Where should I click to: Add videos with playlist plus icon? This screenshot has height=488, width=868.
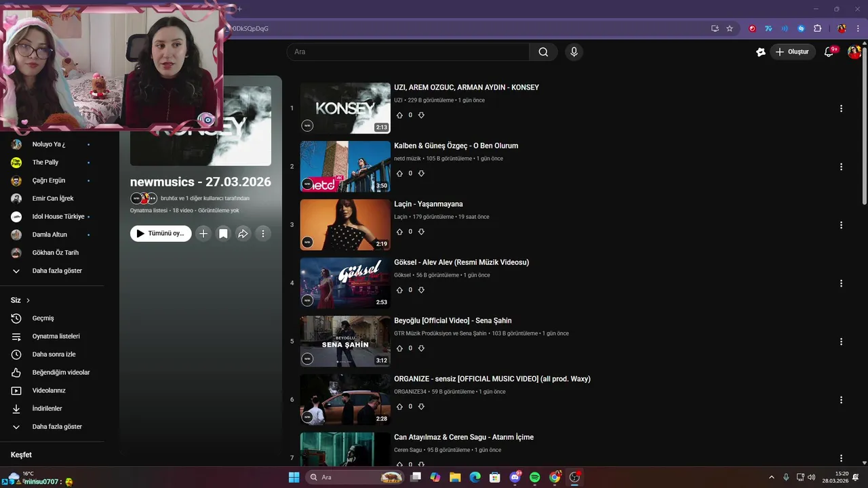203,234
